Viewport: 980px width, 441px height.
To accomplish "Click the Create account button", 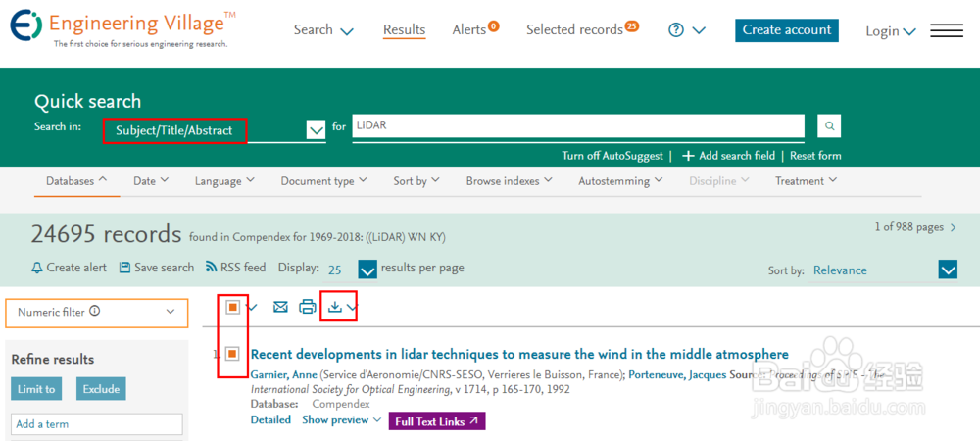I will coord(786,30).
